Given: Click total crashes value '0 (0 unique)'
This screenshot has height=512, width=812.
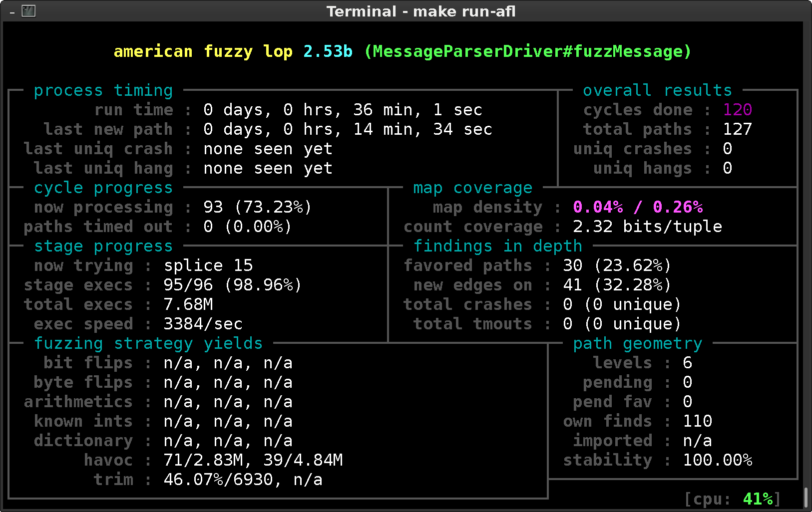Looking at the screenshot, I should point(623,304).
